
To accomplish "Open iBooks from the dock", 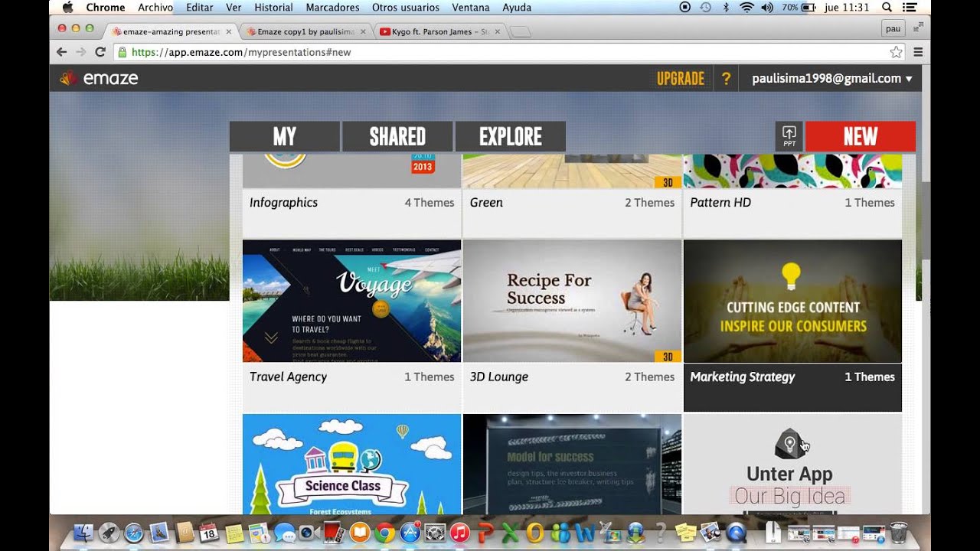I will point(359,532).
